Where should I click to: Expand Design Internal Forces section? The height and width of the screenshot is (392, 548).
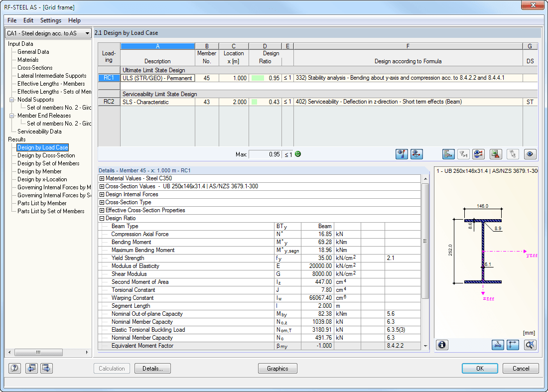pos(102,195)
